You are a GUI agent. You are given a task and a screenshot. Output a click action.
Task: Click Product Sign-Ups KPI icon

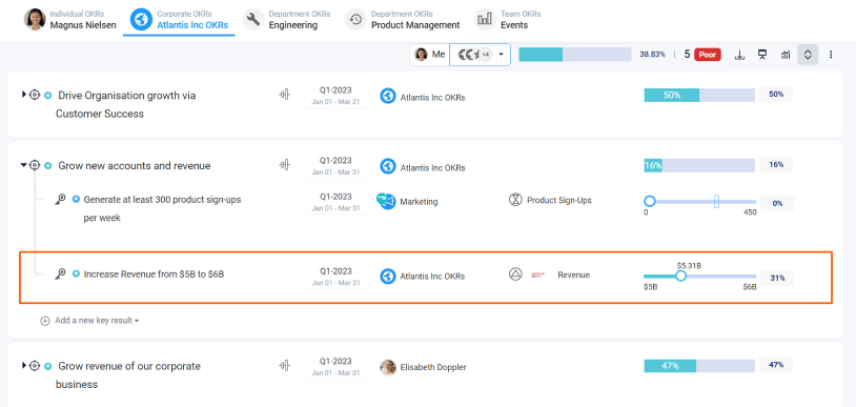pos(515,200)
